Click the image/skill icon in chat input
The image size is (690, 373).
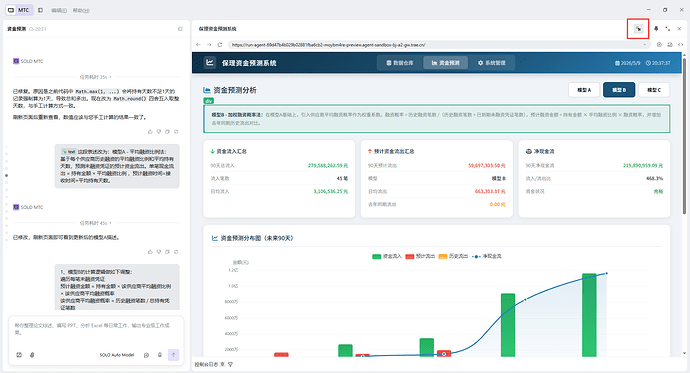point(19,355)
